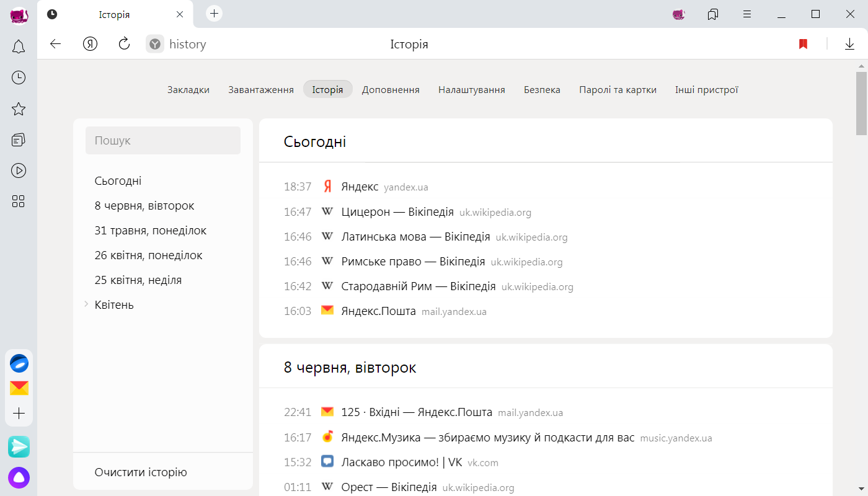This screenshot has height=496, width=868.
Task: Jump to Сьогодні in date list
Action: pyautogui.click(x=118, y=180)
